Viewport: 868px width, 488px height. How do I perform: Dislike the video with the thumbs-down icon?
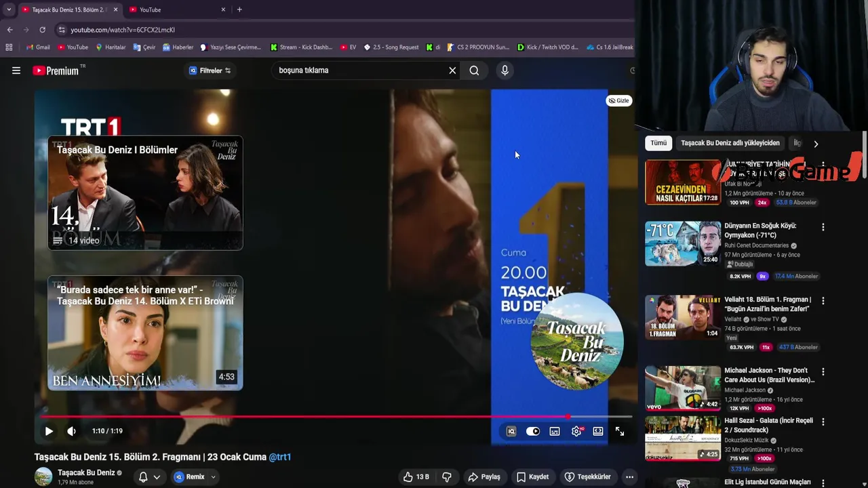[x=447, y=477]
